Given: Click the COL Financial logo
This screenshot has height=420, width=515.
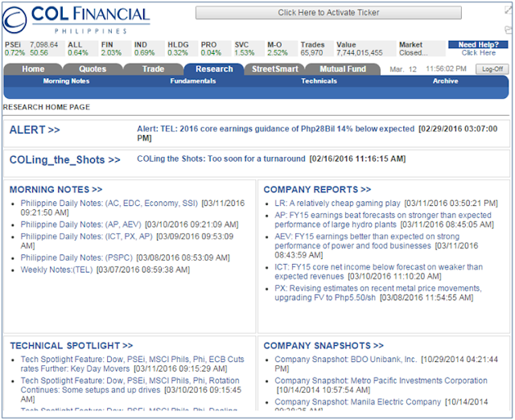Looking at the screenshot, I should pyautogui.click(x=76, y=19).
